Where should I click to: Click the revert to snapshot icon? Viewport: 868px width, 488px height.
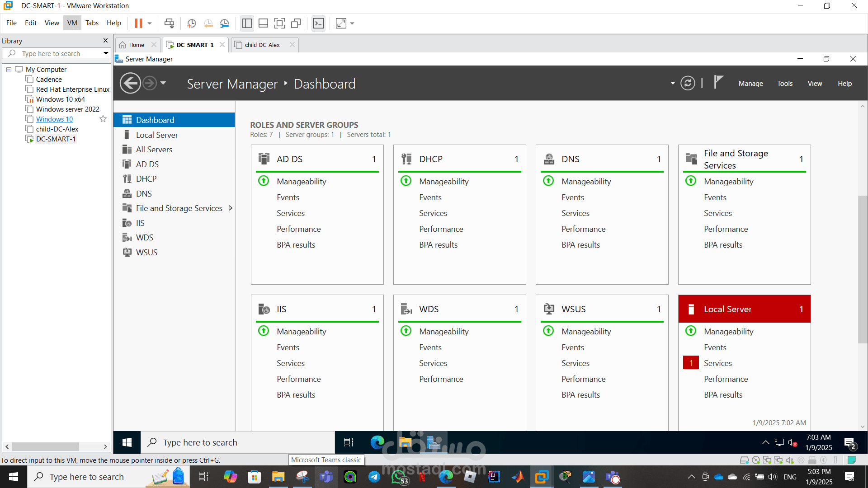tap(208, 23)
